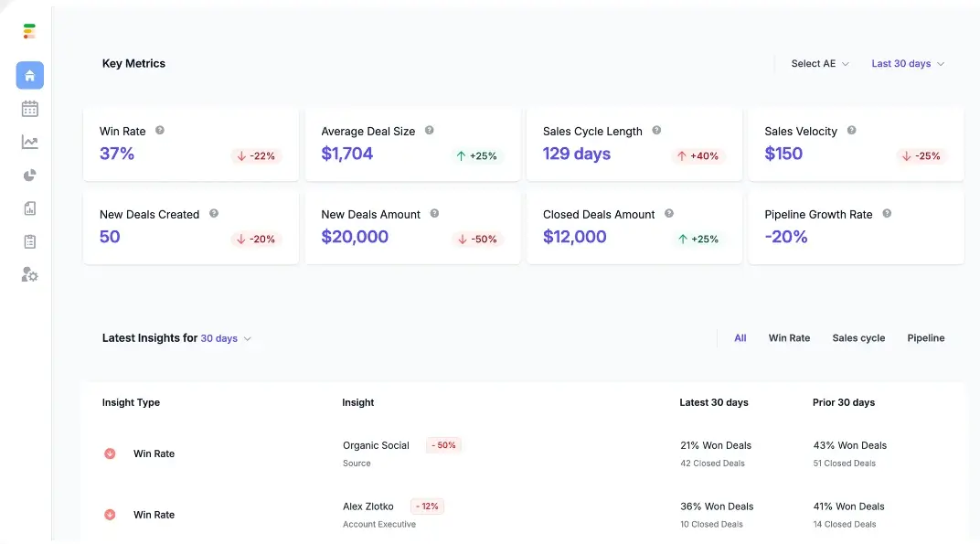Click the 37% Win Rate value
980x544 pixels.
[117, 154]
